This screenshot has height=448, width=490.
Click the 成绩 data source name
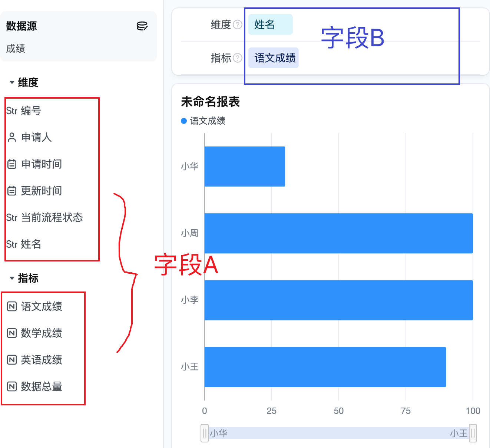(16, 49)
